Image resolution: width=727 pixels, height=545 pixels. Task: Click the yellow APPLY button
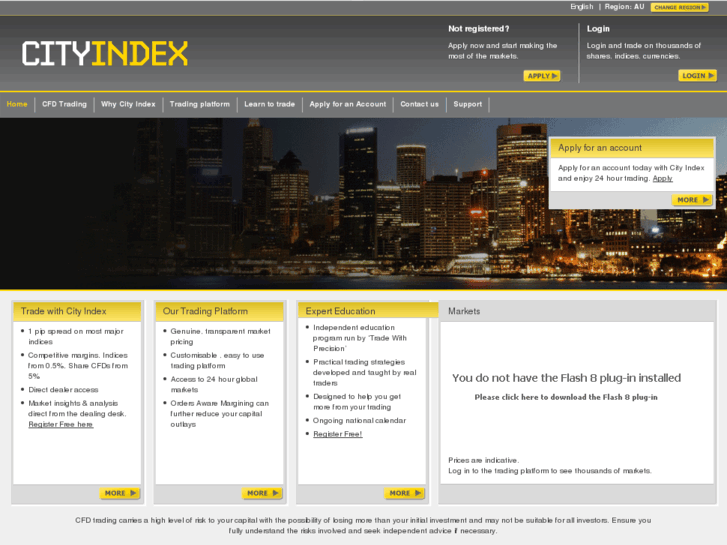click(542, 76)
